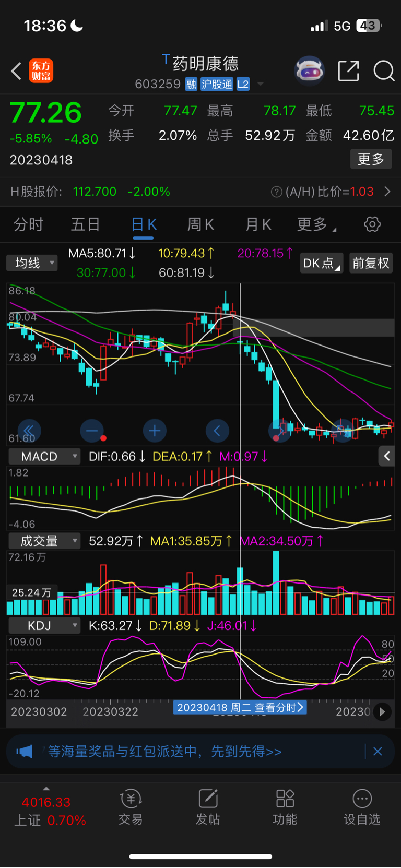The image size is (401, 868).
Task: Expand the 更多 chart period menu
Action: click(x=316, y=224)
